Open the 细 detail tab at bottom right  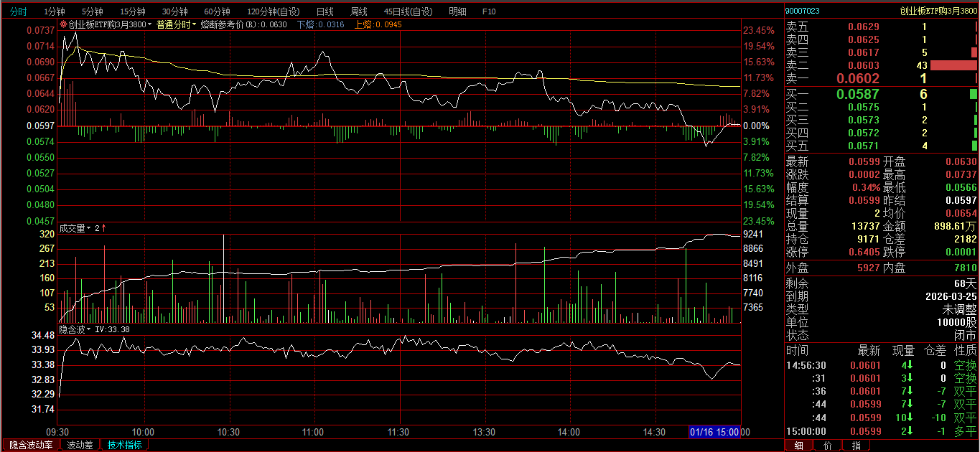point(798,446)
